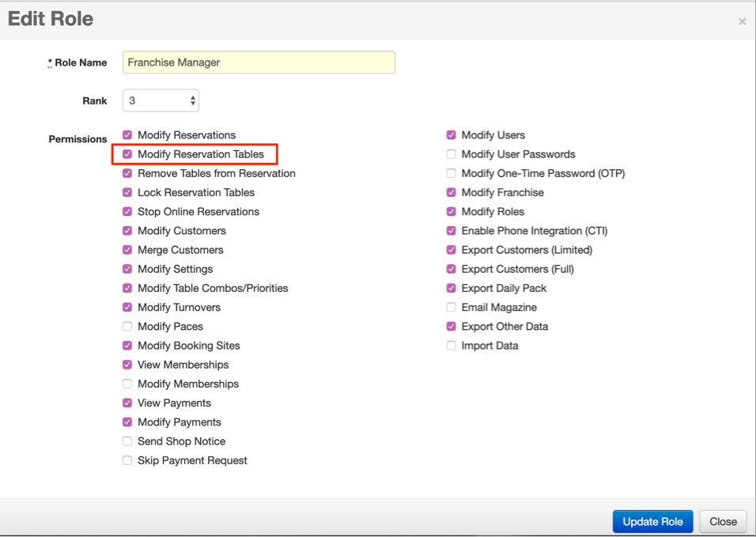
Task: Check the Import Data box
Action: click(452, 346)
